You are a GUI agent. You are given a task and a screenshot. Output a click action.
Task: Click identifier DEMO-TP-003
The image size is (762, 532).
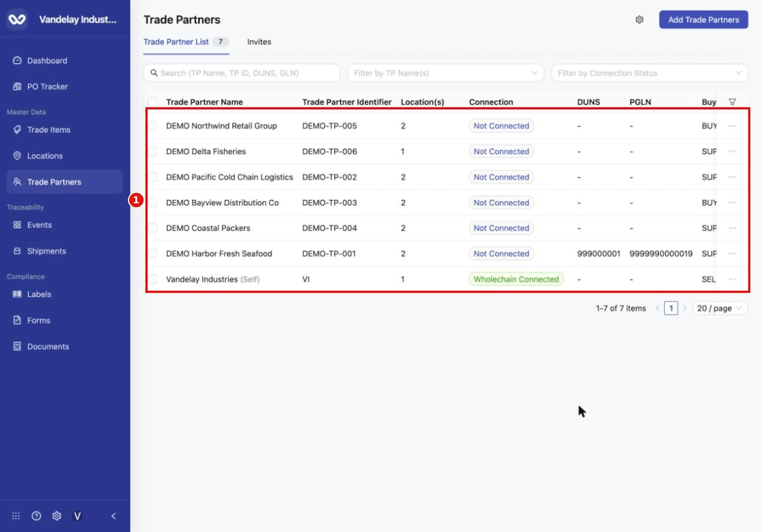[x=329, y=202]
